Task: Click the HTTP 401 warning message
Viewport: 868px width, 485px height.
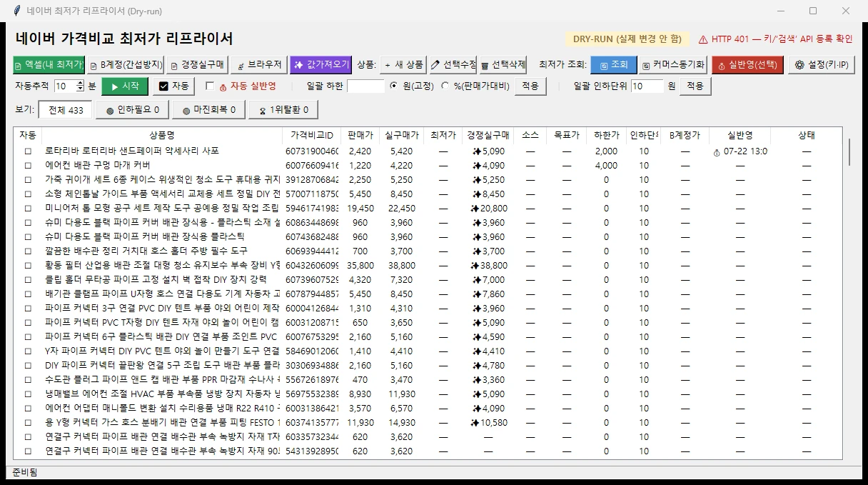Action: [775, 39]
